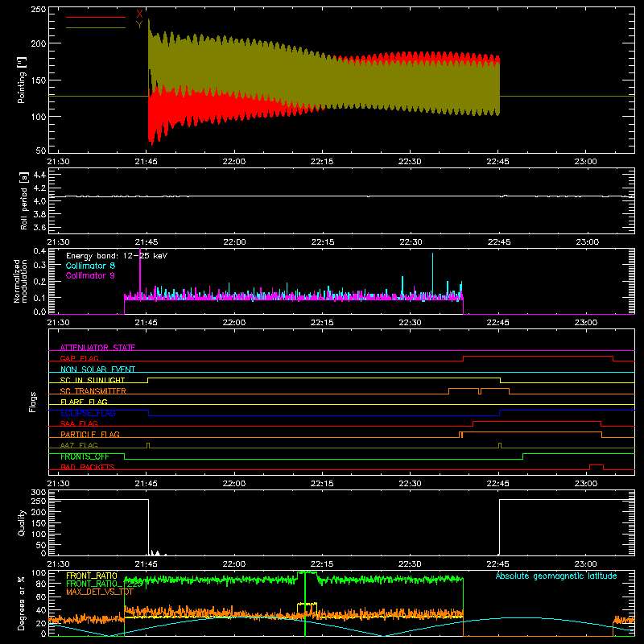The height and width of the screenshot is (644, 644).
Task: Select the FLARE_FLAG label
Action: click(x=84, y=402)
